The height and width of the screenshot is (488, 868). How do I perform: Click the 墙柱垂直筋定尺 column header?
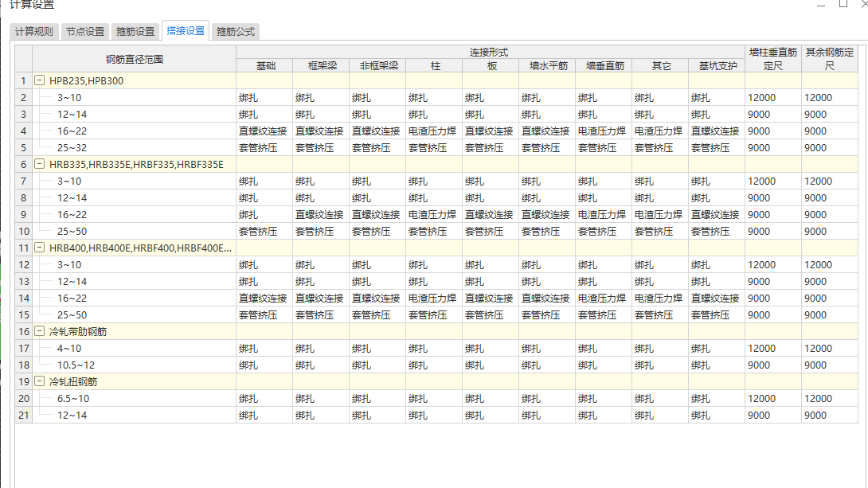tap(773, 59)
